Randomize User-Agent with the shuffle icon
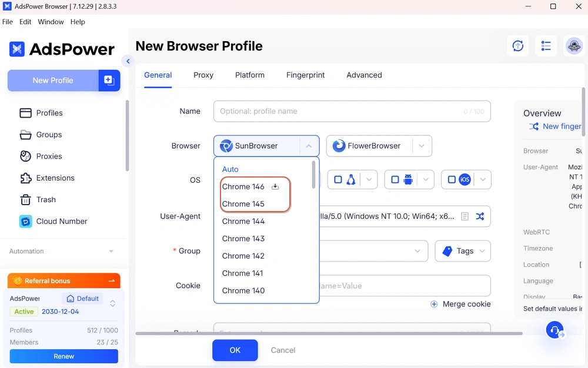This screenshot has height=368, width=588. point(480,216)
